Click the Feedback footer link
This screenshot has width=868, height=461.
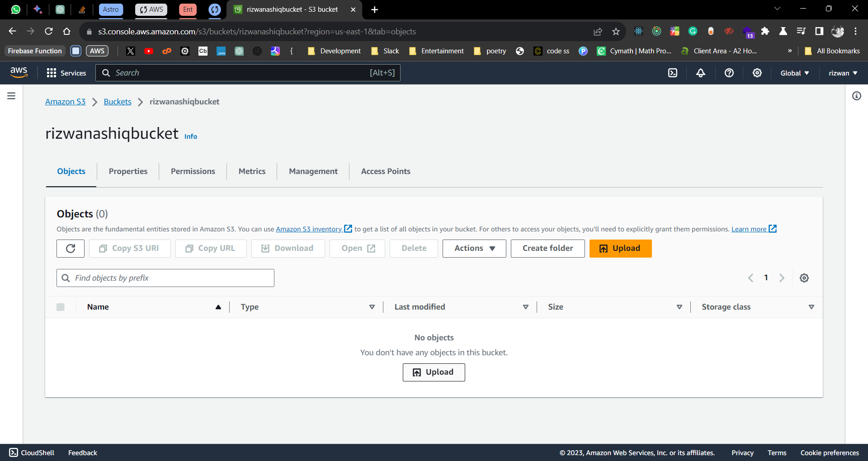click(x=83, y=453)
